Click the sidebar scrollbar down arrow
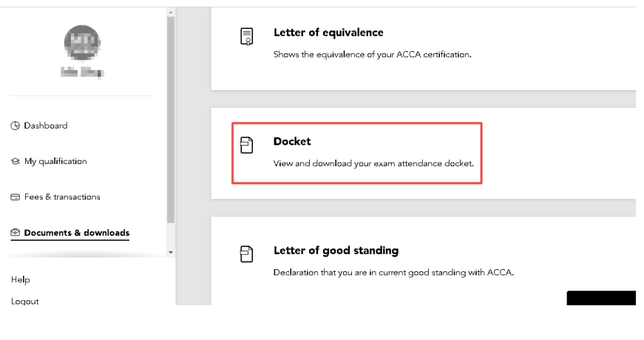Image resolution: width=644 pixels, height=340 pixels. tap(171, 252)
